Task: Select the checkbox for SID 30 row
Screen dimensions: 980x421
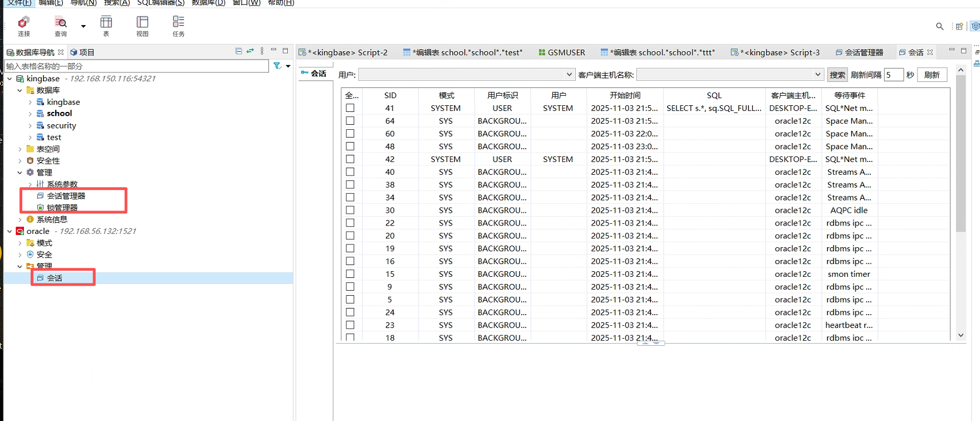Action: [350, 210]
